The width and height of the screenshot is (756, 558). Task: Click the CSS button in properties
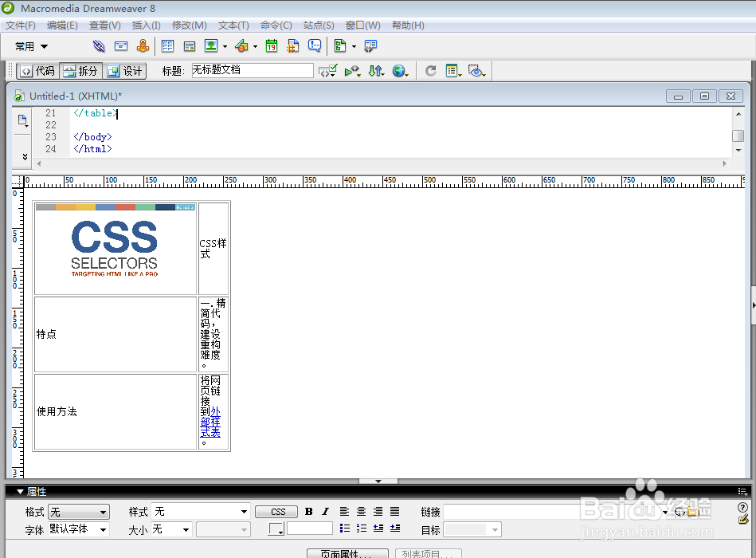(276, 512)
